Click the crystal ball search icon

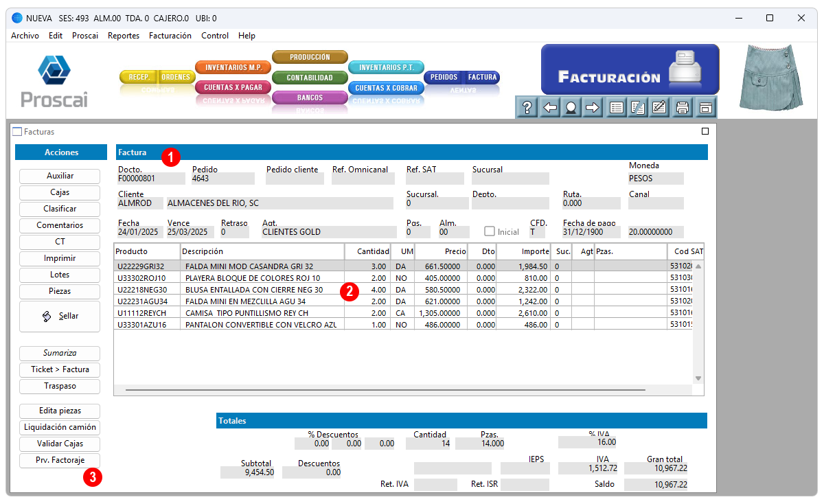click(x=571, y=108)
